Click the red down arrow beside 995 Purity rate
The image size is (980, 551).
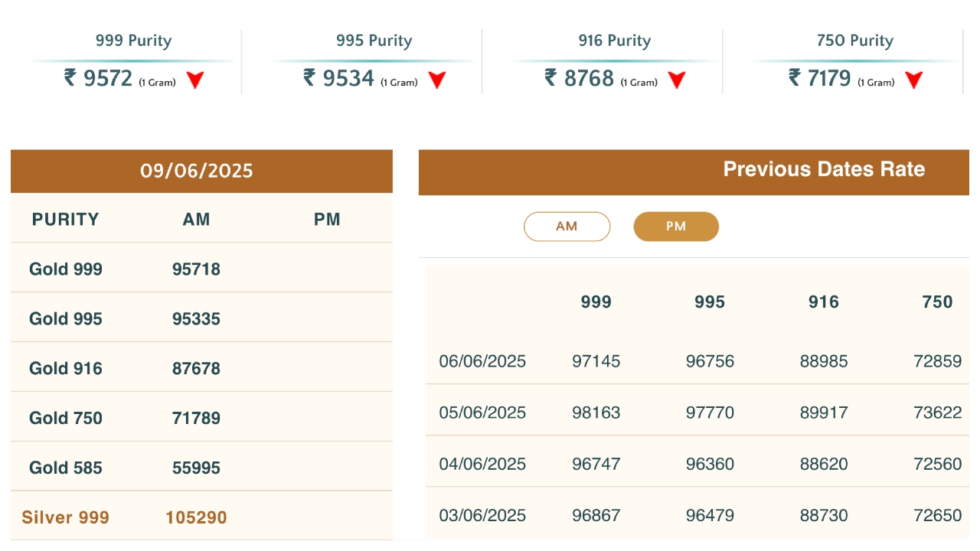437,79
